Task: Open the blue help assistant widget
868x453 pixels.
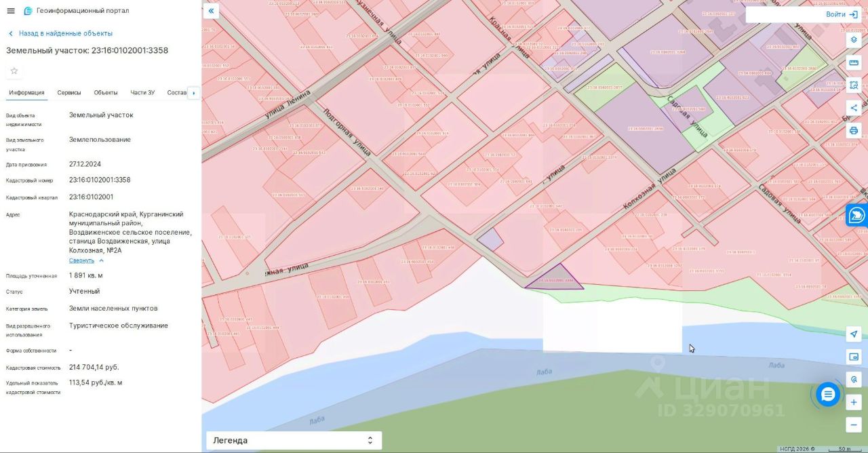Action: 857,216
